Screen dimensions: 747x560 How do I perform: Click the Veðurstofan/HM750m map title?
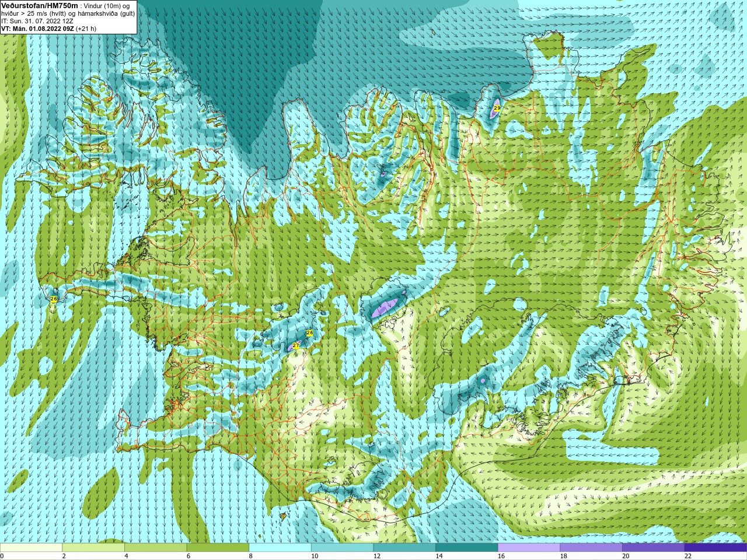[40, 5]
